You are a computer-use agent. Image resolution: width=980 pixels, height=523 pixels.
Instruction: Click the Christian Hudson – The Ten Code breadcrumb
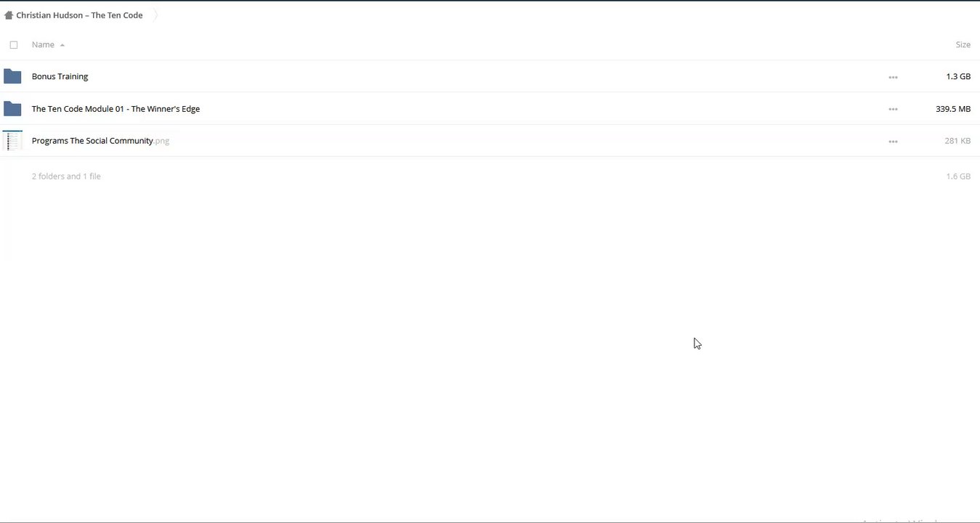79,15
